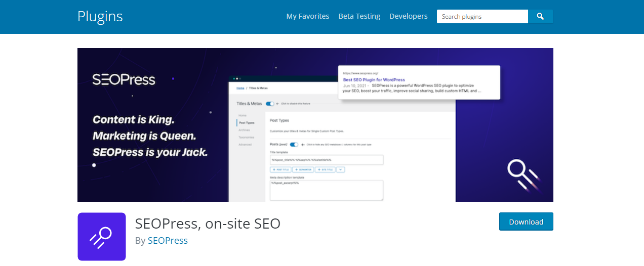The image size is (644, 266).
Task: Click the purple SEOPress plugin icon
Action: [x=102, y=237]
